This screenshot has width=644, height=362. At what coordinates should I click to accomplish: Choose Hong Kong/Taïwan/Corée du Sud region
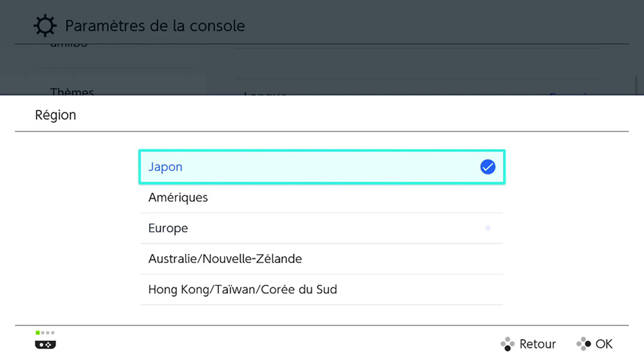point(321,289)
